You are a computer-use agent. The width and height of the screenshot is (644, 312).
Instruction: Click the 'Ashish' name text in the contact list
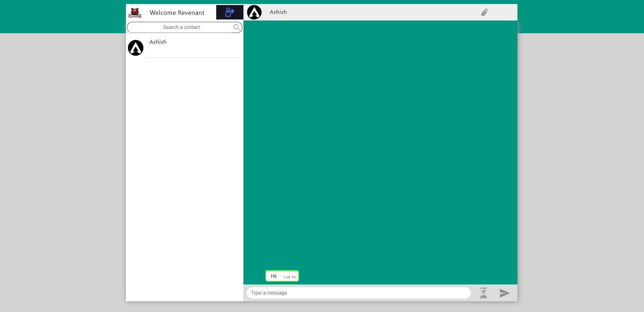[158, 42]
